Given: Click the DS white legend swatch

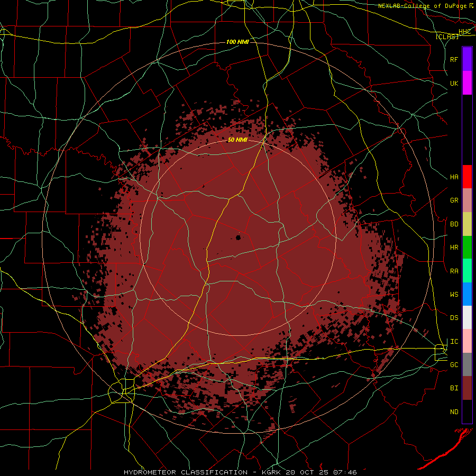Looking at the screenshot, I should tap(467, 317).
